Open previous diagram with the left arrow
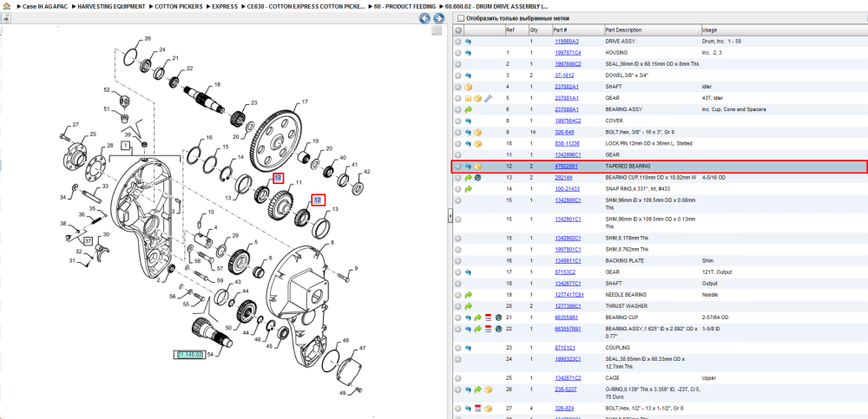Image resolution: width=868 pixels, height=419 pixels. point(424,18)
